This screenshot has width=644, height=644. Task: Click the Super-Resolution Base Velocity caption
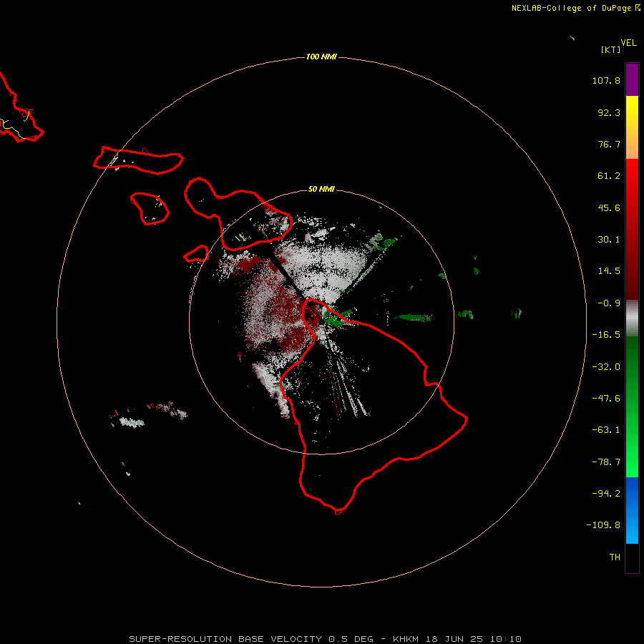point(326,639)
